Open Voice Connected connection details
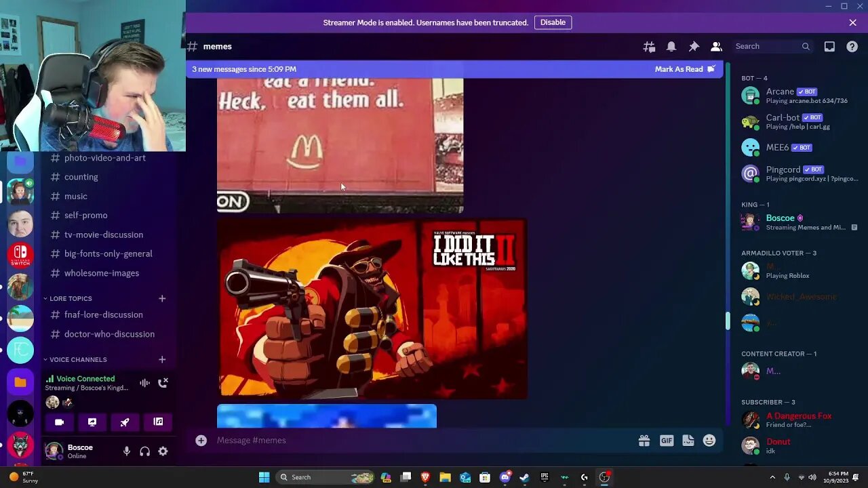This screenshot has width=868, height=488. [x=85, y=379]
